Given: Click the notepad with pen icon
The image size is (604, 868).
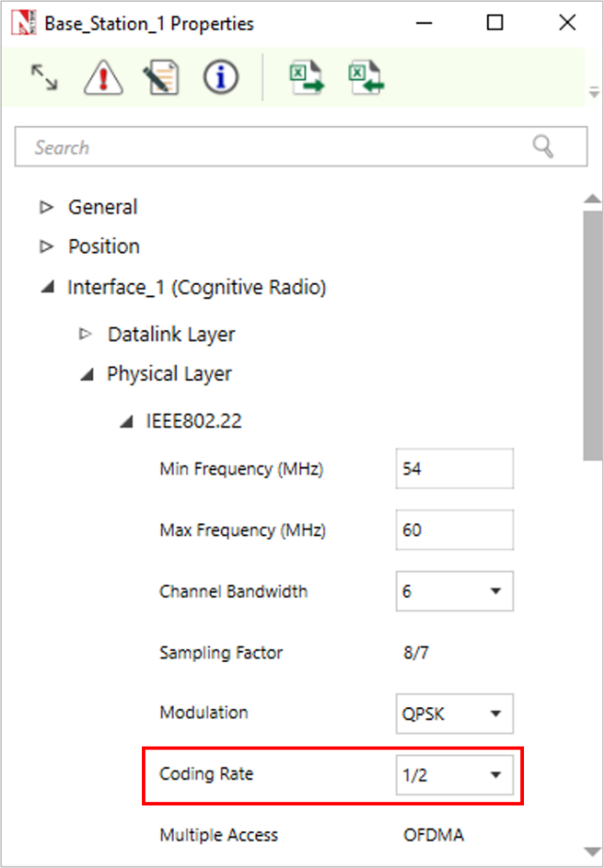Looking at the screenshot, I should [x=161, y=79].
